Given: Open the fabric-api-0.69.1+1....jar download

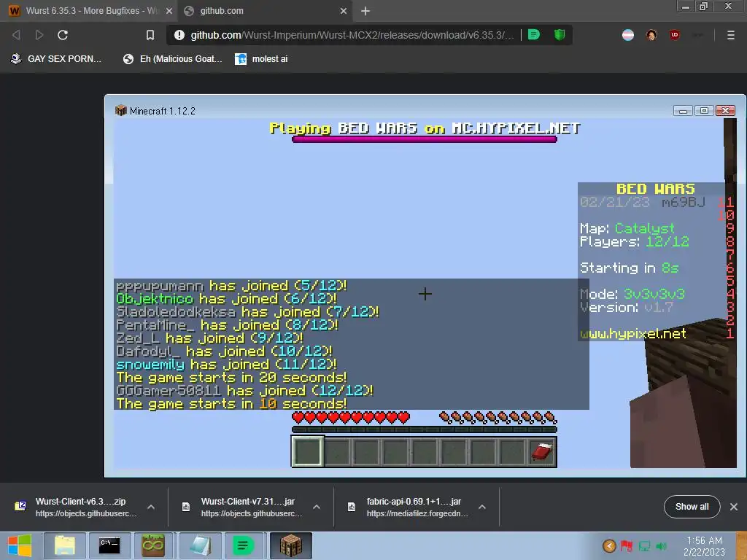Looking at the screenshot, I should tap(409, 507).
